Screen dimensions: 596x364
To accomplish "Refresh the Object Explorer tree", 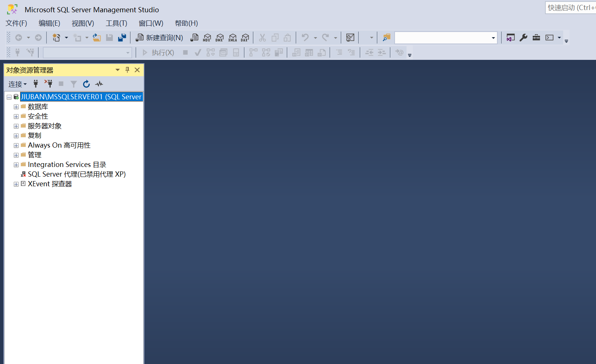I will pyautogui.click(x=86, y=84).
